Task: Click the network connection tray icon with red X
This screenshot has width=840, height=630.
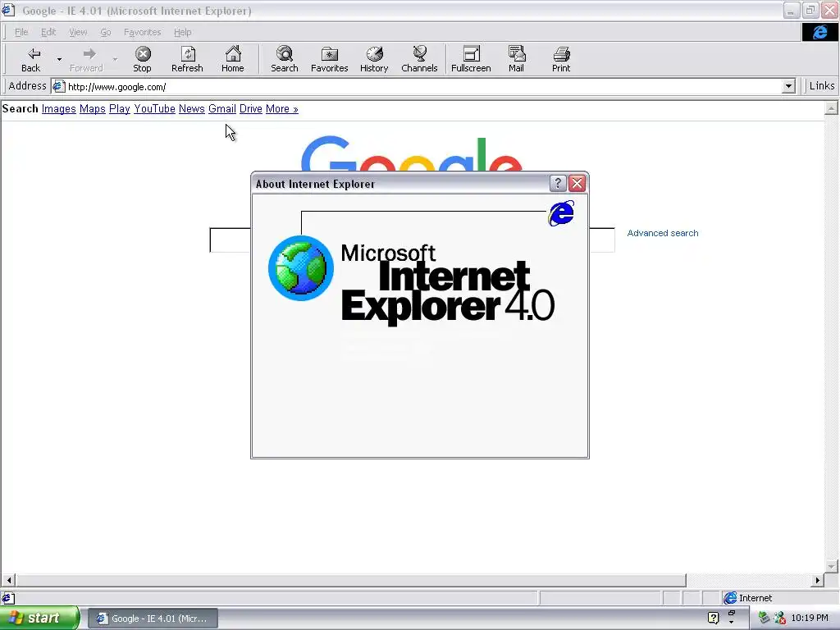Action: (779, 618)
